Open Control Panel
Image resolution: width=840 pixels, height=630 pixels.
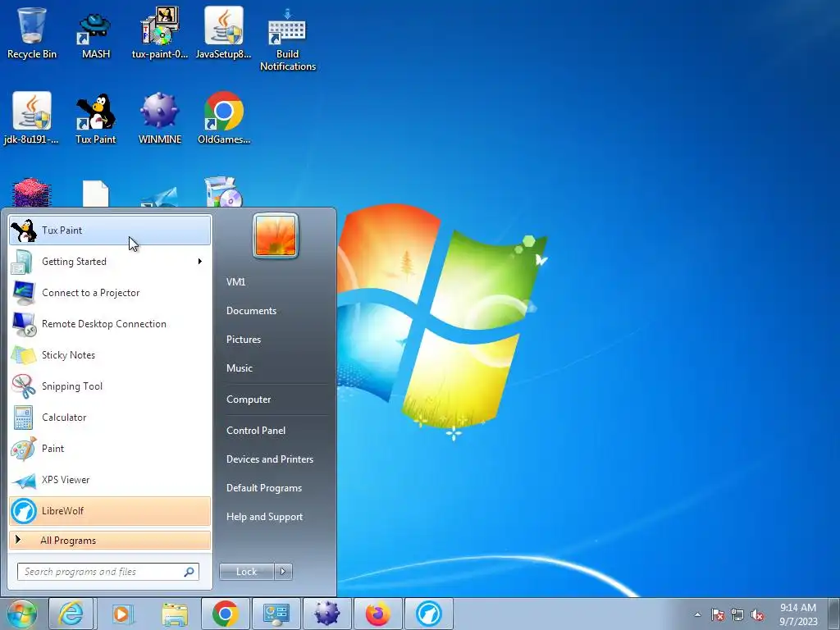coord(256,431)
